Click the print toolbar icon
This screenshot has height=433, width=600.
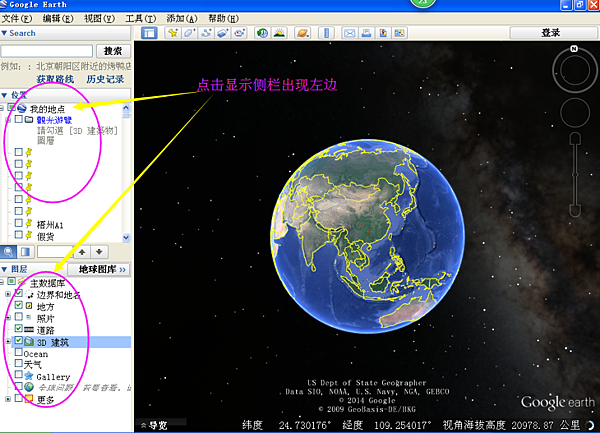coord(366,33)
